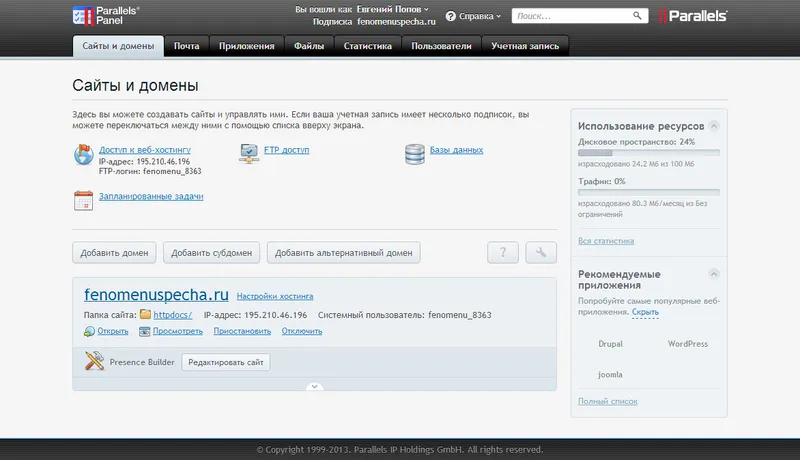Open the Базы данных link
Screen dimensions: 800x460
click(x=456, y=150)
